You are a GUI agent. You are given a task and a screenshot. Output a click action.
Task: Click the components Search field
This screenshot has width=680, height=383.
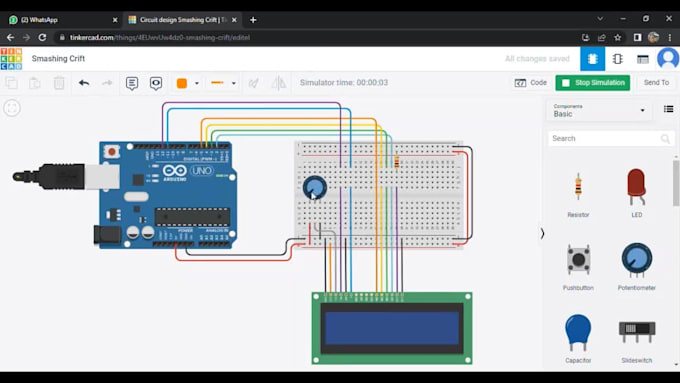[x=610, y=138]
